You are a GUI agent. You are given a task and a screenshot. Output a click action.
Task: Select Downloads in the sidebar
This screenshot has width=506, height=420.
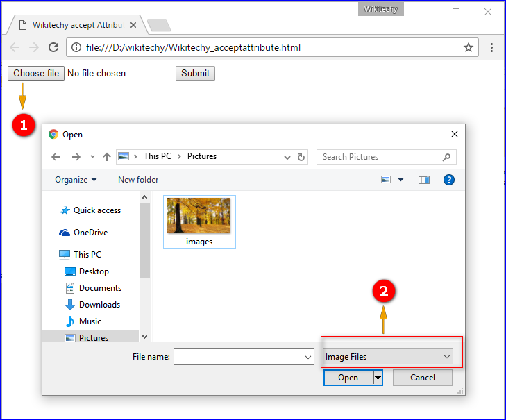(99, 305)
